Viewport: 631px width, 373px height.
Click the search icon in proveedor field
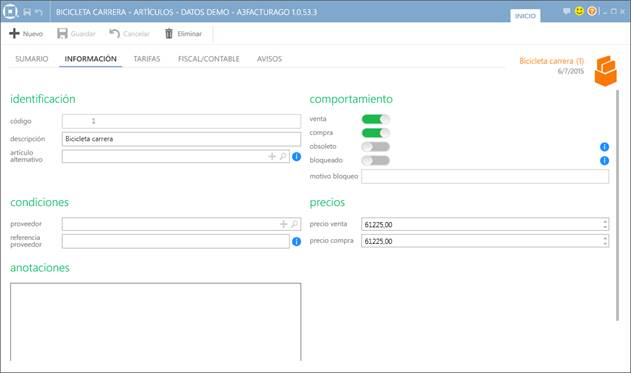click(295, 224)
